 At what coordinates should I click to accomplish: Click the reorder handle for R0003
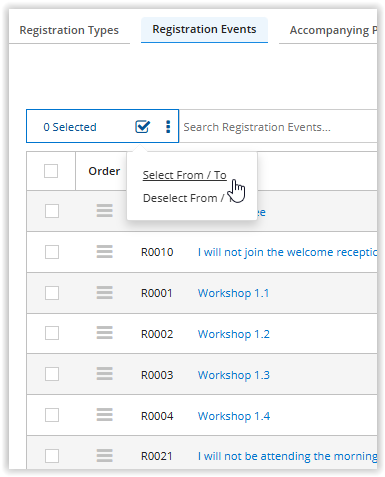click(x=105, y=374)
